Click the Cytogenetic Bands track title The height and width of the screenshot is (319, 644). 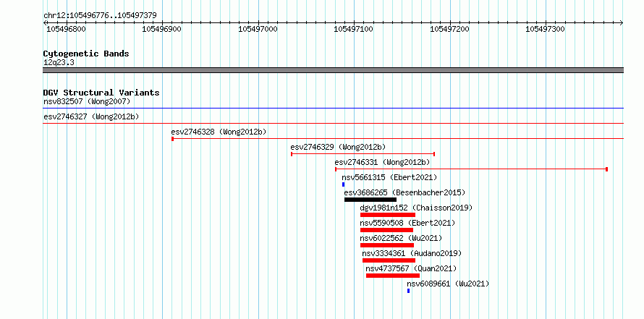tap(86, 54)
